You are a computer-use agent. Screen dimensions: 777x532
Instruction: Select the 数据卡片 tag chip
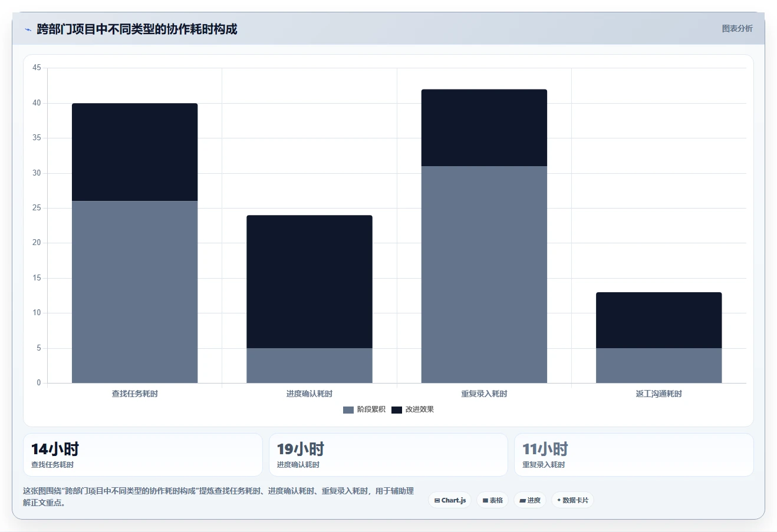[x=572, y=500]
